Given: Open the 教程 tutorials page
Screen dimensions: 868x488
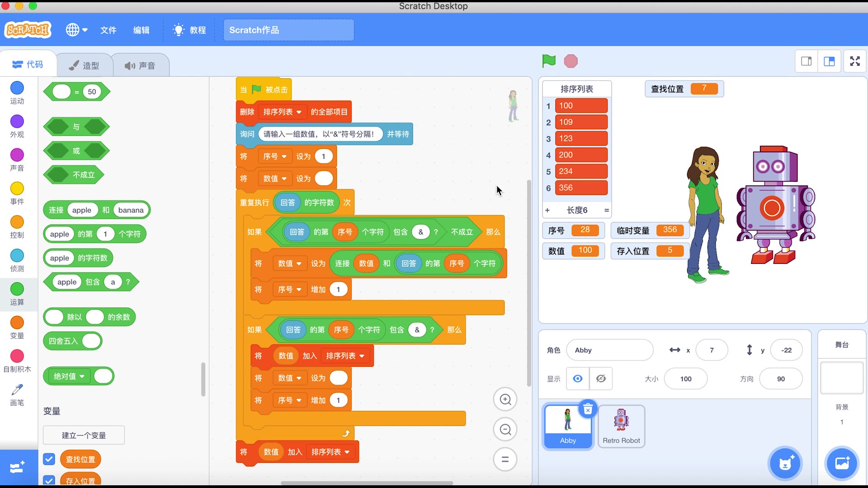Looking at the screenshot, I should 189,30.
